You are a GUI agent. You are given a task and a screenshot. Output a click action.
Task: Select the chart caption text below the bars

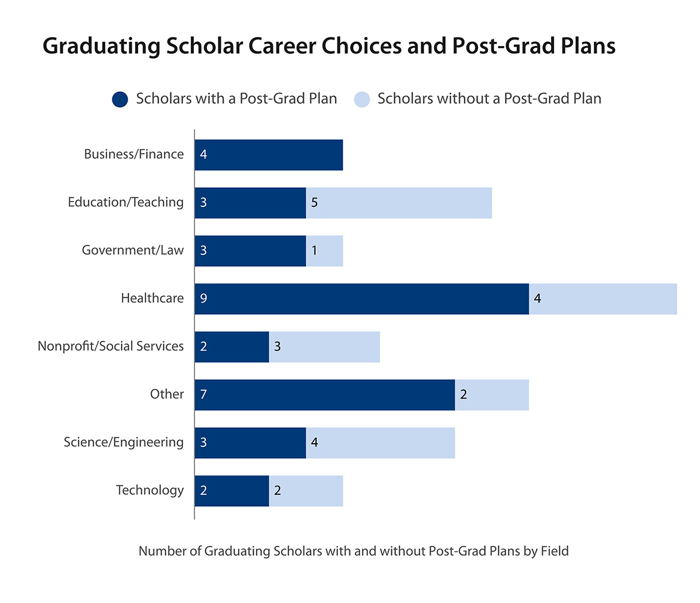(x=353, y=551)
